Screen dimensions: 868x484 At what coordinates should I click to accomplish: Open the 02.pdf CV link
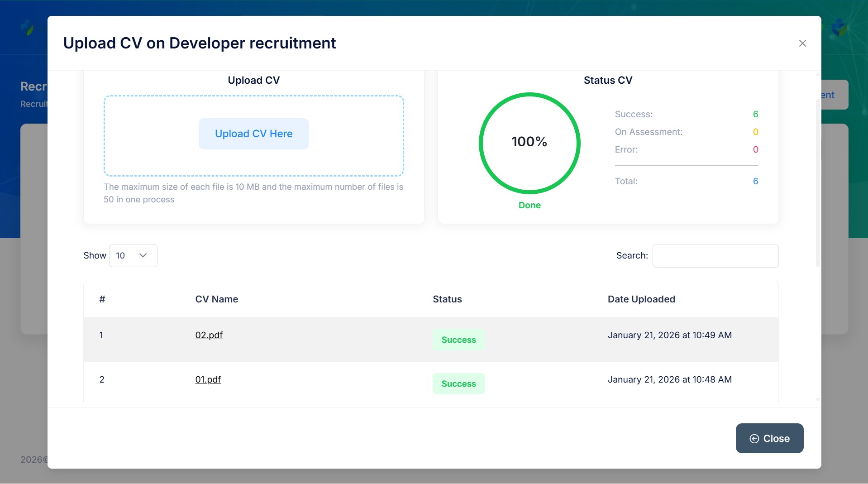(209, 335)
